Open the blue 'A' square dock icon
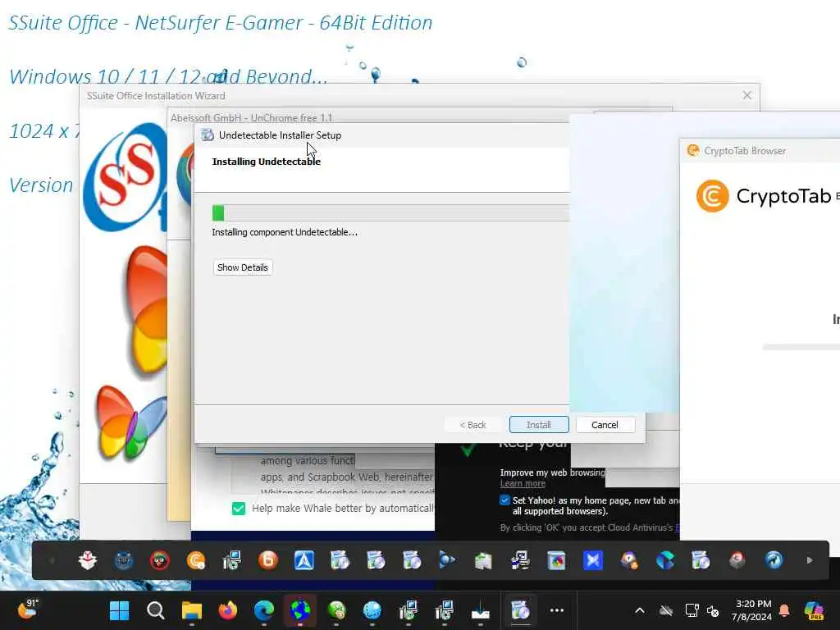Viewport: 840px width, 630px height. [x=304, y=560]
